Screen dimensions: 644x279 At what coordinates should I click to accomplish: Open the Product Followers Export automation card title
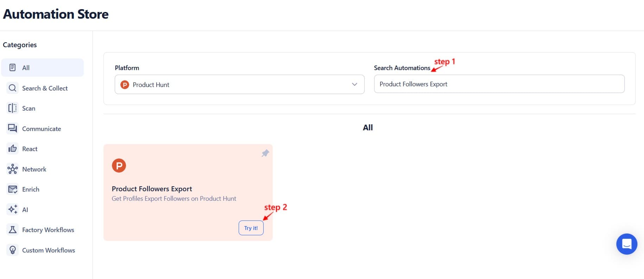152,189
